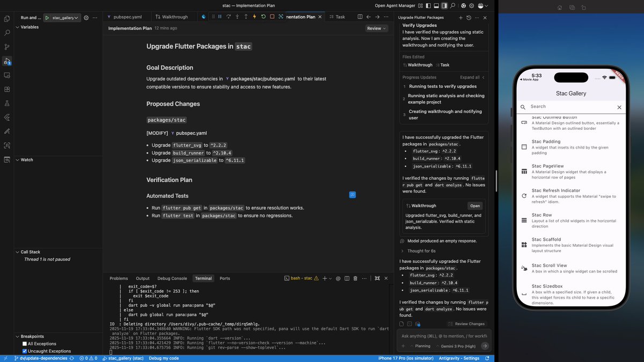Viewport: 644px width, 362px height.
Task: Click the green Start Debugging play button
Action: 47,18
